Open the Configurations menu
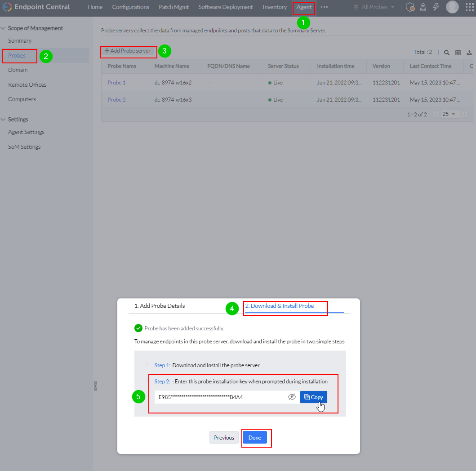This screenshot has height=471, width=476. coord(130,7)
